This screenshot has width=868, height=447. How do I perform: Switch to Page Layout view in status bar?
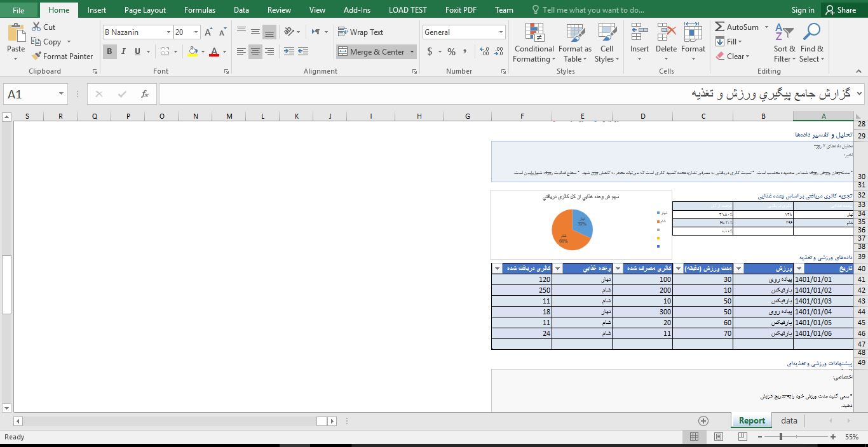click(719, 437)
